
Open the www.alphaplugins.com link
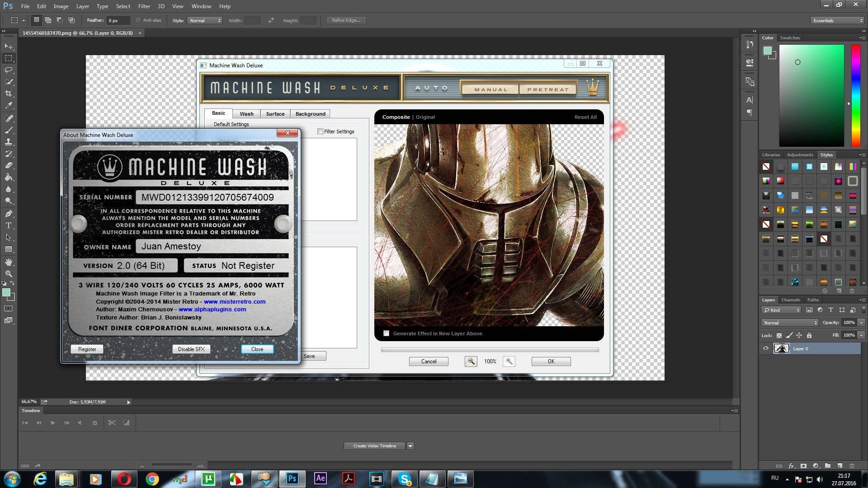coord(212,310)
